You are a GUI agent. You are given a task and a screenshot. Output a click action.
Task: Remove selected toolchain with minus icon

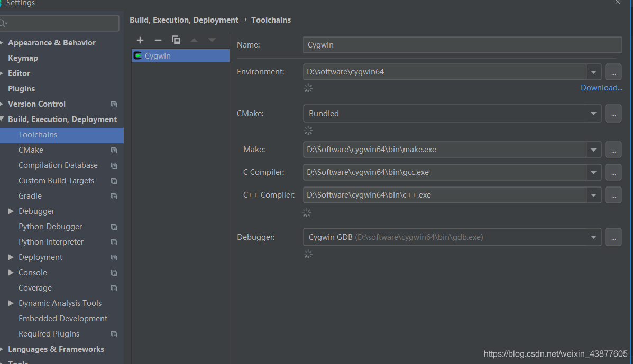[158, 40]
